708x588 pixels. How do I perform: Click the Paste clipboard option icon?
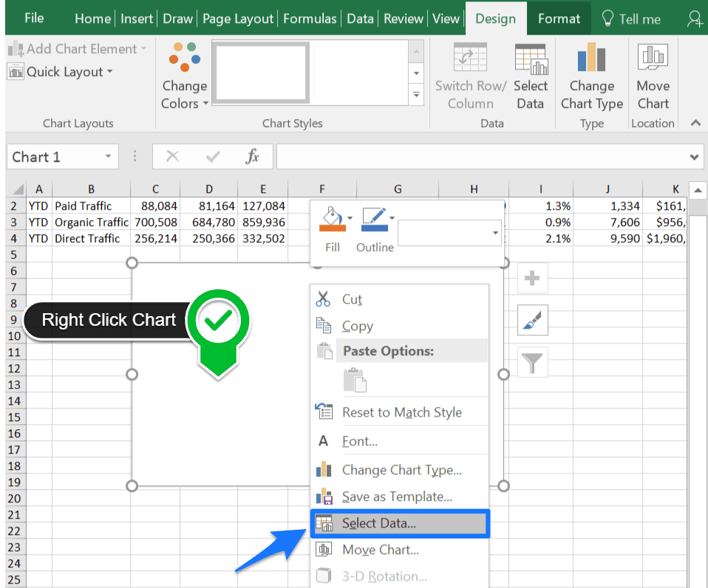coord(355,380)
